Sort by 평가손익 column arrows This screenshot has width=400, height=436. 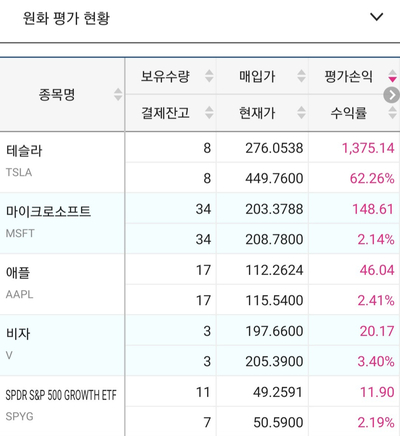point(393,76)
